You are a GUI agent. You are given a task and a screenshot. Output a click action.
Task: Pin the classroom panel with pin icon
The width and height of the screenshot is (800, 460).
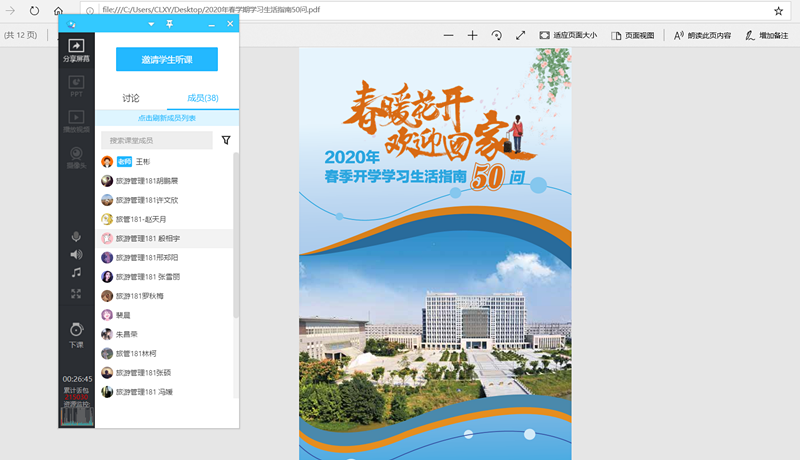(169, 23)
